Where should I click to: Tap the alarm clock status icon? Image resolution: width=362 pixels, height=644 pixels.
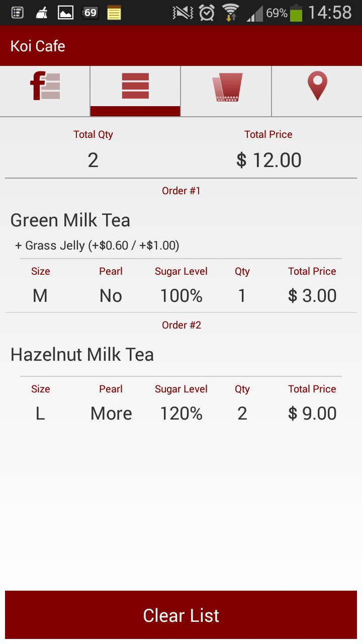coord(207,13)
